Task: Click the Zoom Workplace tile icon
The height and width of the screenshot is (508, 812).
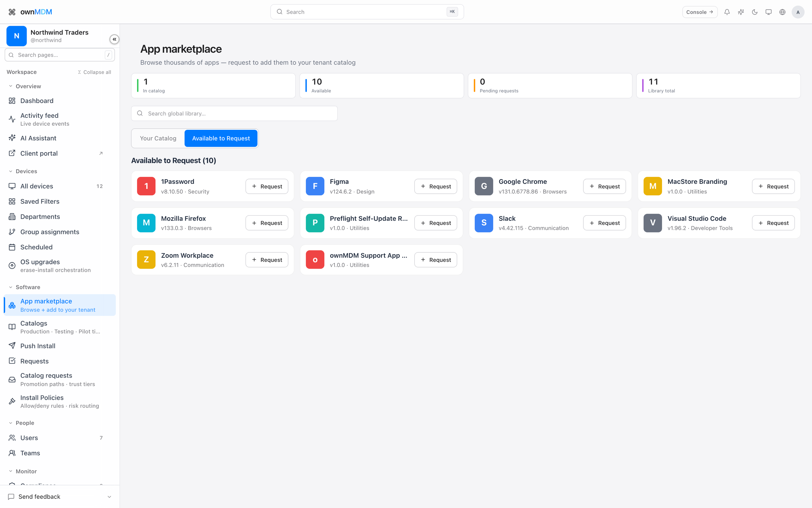Action: click(146, 260)
